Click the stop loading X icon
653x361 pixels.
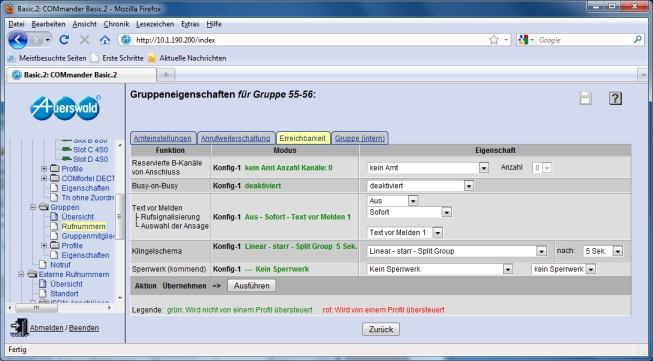[x=85, y=40]
